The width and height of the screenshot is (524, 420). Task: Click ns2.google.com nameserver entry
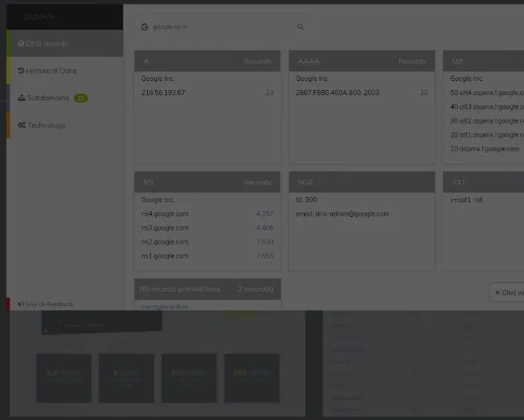165,242
